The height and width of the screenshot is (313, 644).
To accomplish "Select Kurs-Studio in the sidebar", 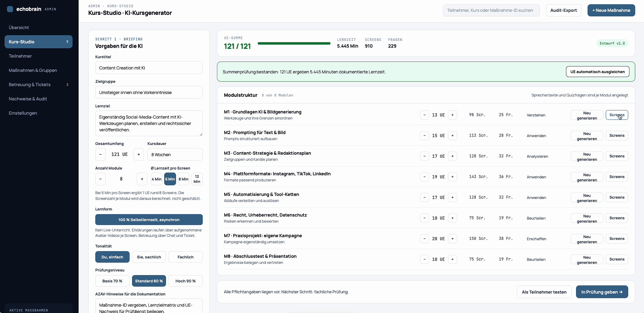I will (39, 42).
